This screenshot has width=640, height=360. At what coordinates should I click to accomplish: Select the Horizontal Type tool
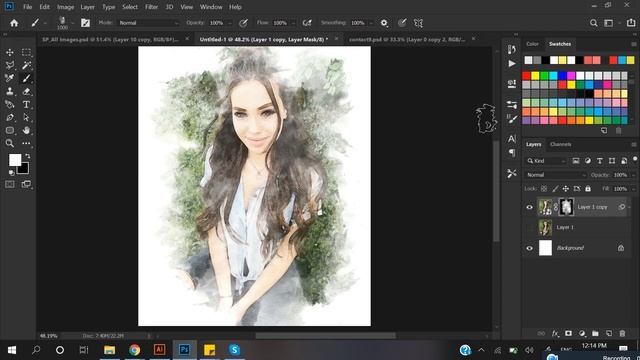click(27, 104)
